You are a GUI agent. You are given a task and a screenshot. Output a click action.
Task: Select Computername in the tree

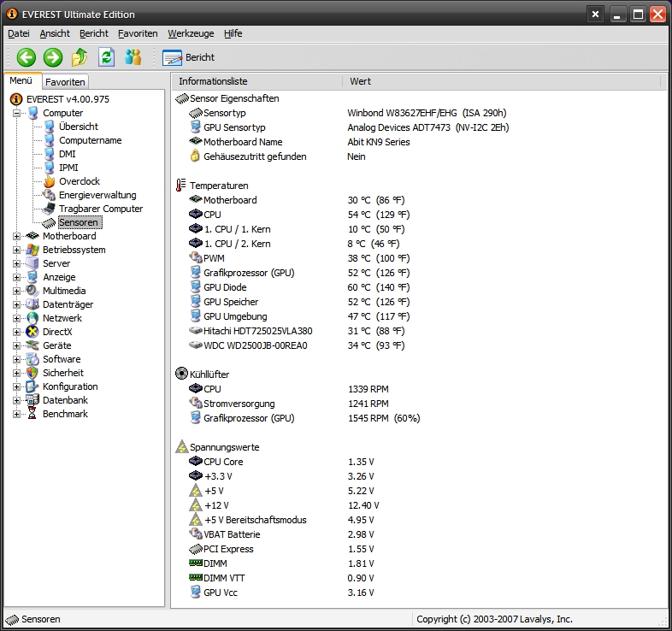click(x=91, y=140)
